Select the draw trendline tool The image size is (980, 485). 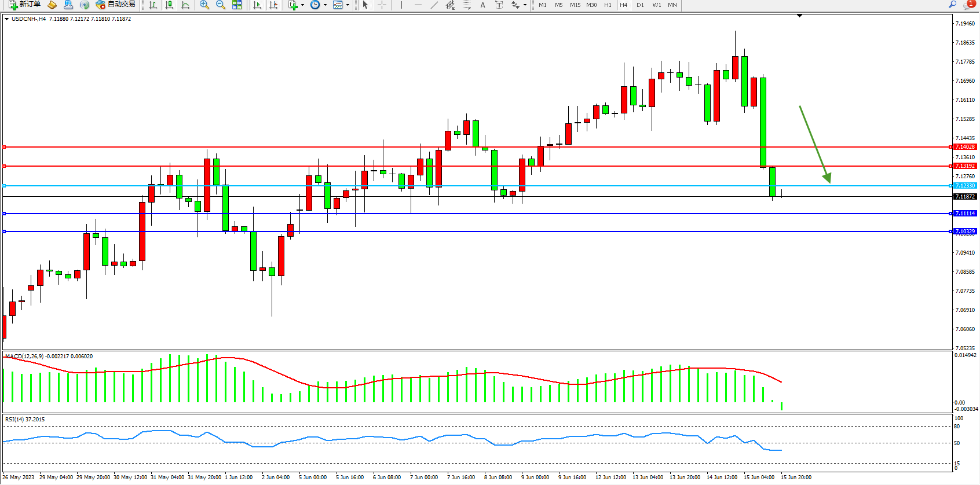(434, 5)
